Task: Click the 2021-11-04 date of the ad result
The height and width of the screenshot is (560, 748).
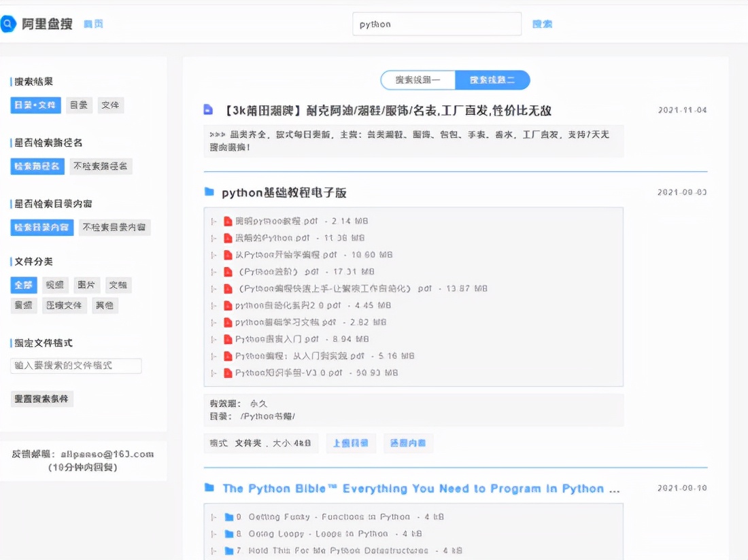Action: click(682, 110)
